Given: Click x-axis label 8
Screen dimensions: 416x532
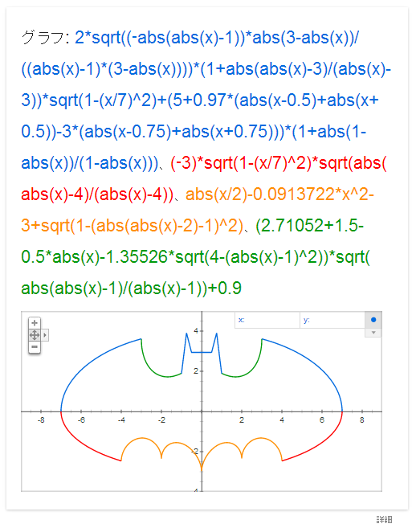Looking at the screenshot, I should (362, 420).
